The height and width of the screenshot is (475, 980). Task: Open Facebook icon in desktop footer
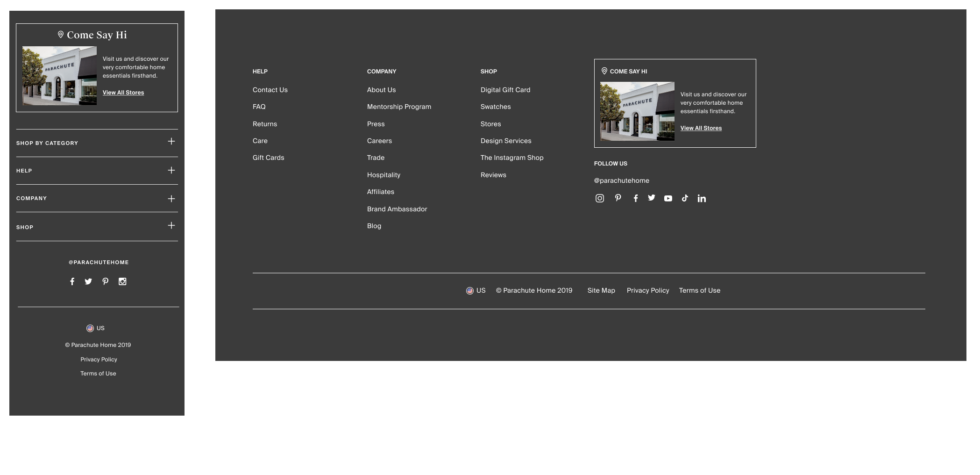point(636,198)
